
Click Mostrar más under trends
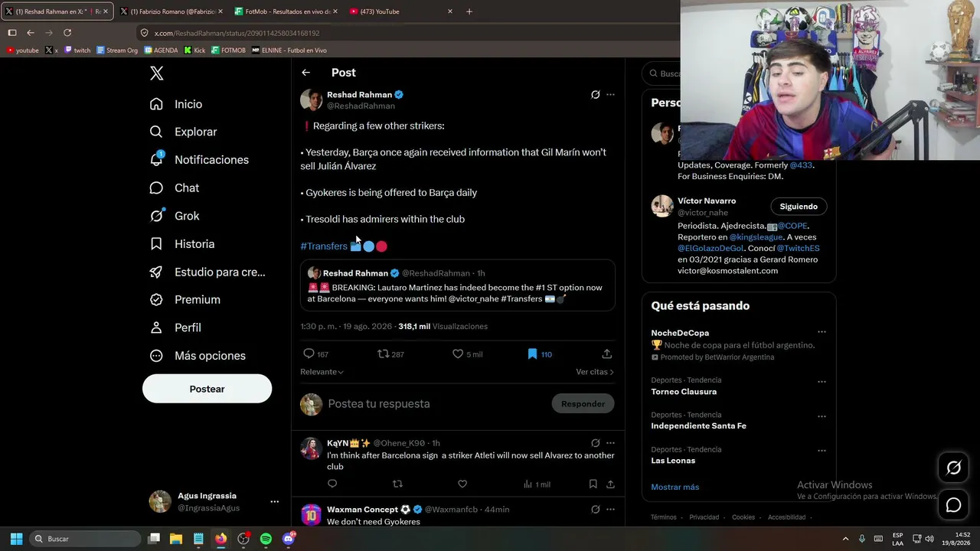tap(675, 487)
